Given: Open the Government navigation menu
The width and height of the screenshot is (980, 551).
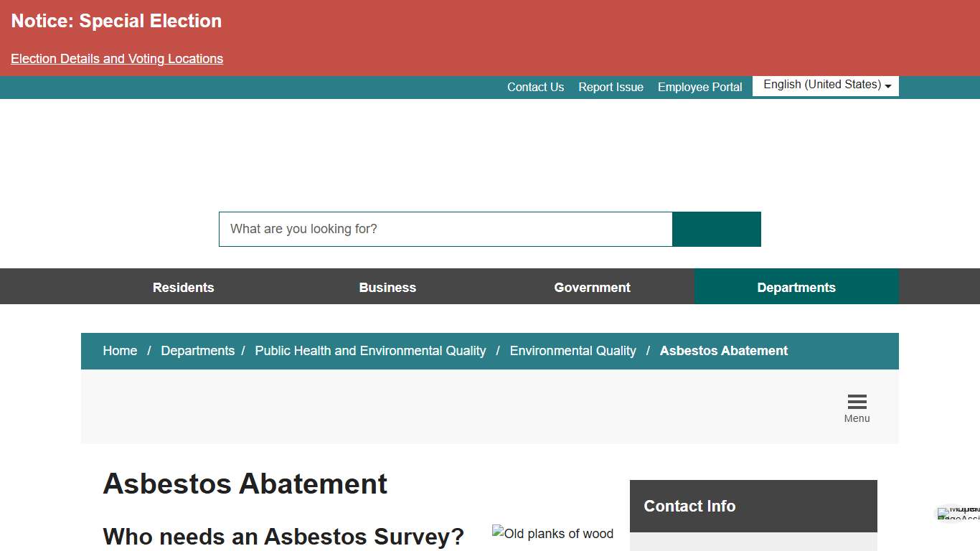Looking at the screenshot, I should [592, 286].
